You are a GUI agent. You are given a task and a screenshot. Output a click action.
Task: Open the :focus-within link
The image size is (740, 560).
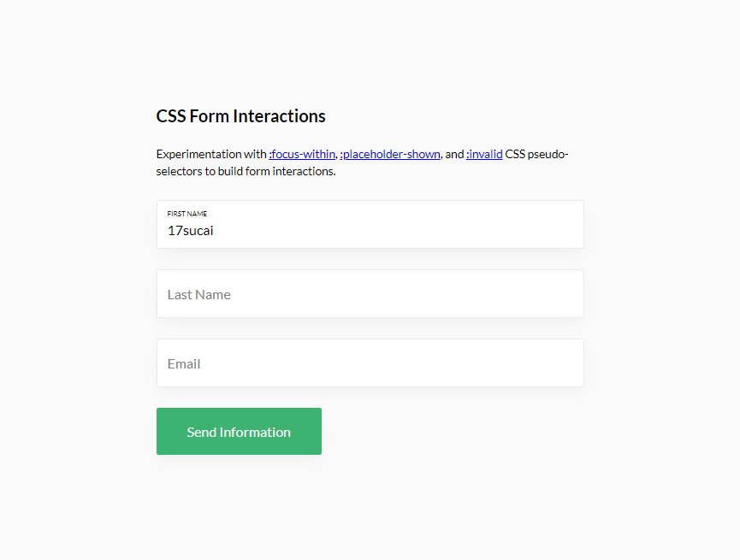(x=302, y=155)
